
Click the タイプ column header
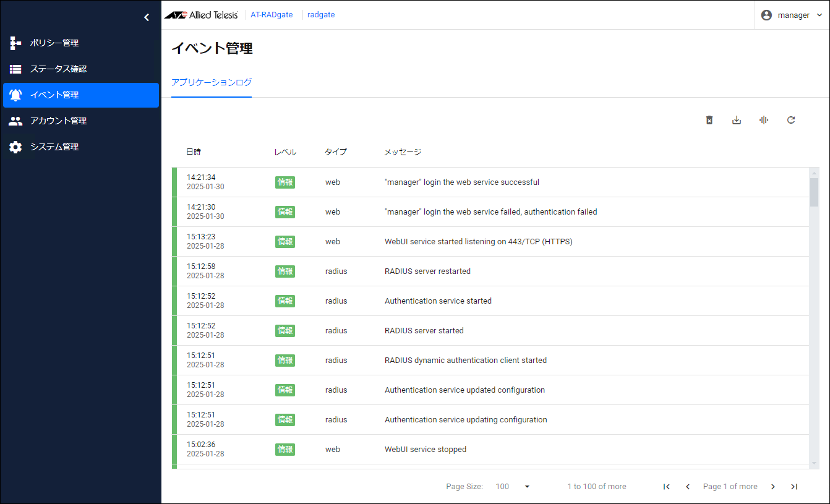click(336, 152)
